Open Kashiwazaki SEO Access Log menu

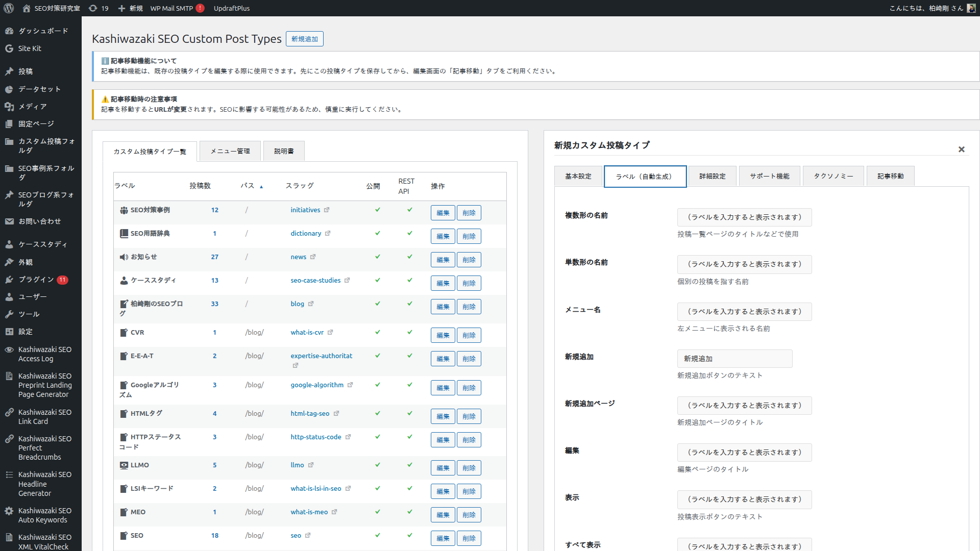pos(44,354)
